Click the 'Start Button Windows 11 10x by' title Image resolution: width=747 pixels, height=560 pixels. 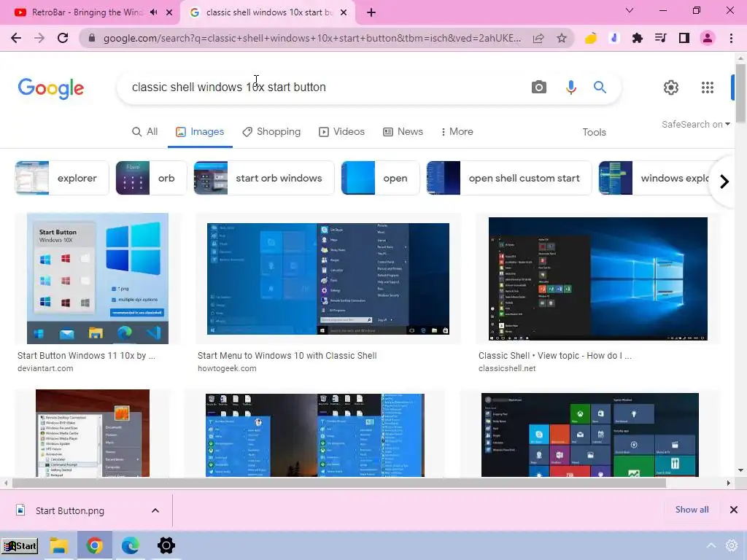tap(86, 356)
